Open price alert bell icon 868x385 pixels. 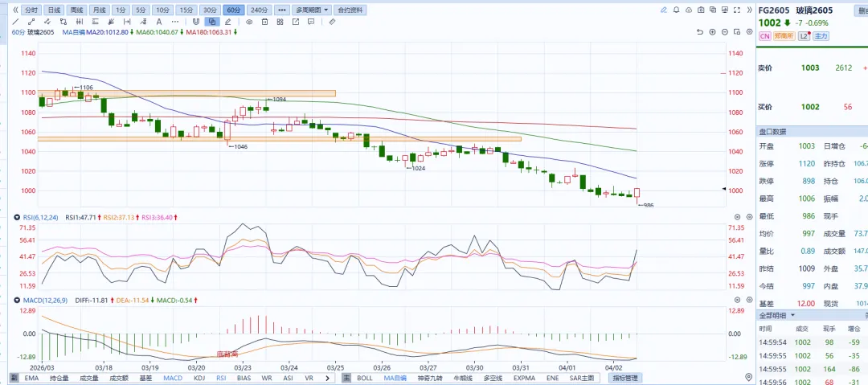coord(677,10)
